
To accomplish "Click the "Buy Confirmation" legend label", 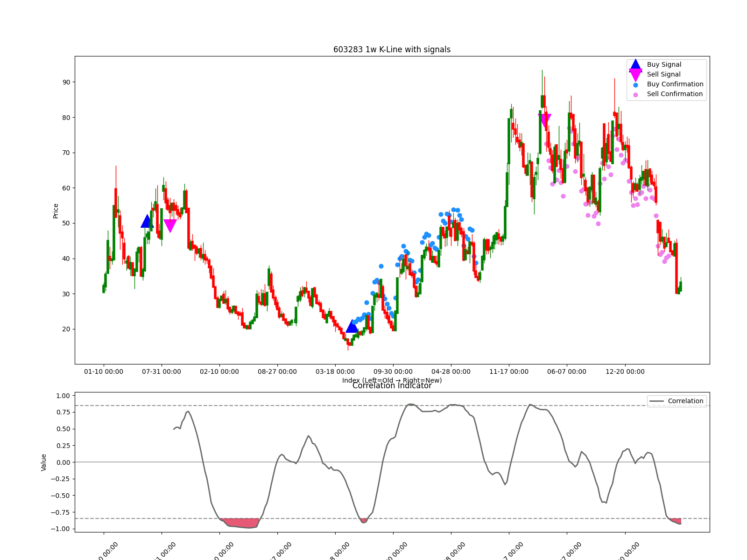I will [675, 84].
